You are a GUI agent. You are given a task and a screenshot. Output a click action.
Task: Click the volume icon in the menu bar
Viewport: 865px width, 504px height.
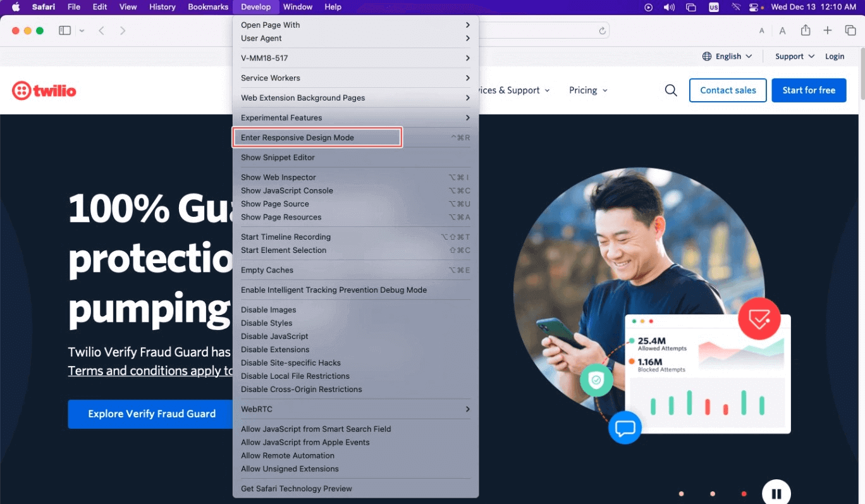click(x=669, y=7)
